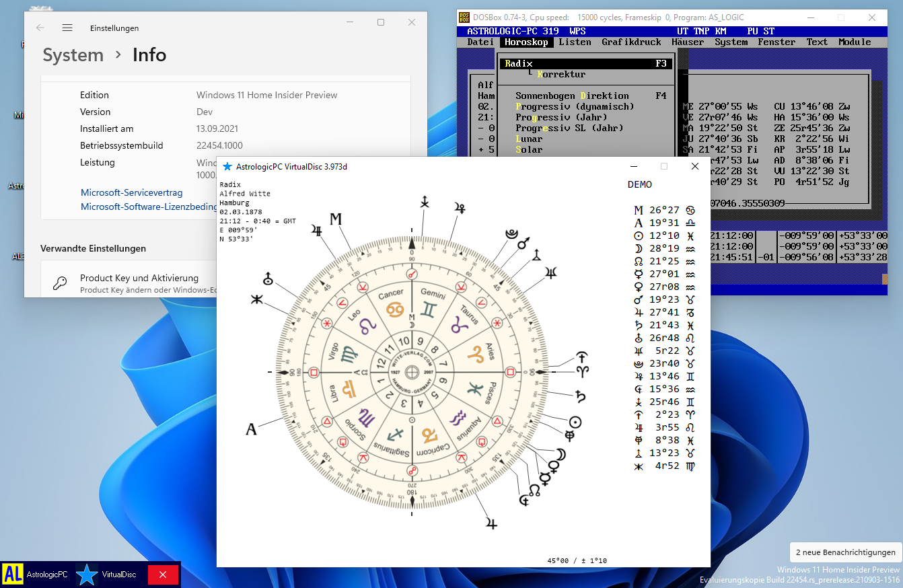The image size is (903, 588).
Task: Open the Microsoft-Servicevertrag link
Action: (x=131, y=192)
